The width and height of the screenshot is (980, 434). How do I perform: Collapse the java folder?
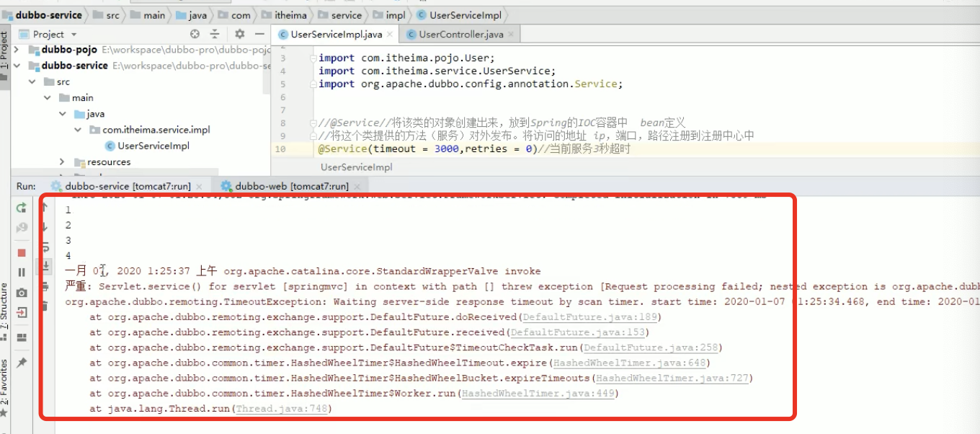[x=63, y=114]
